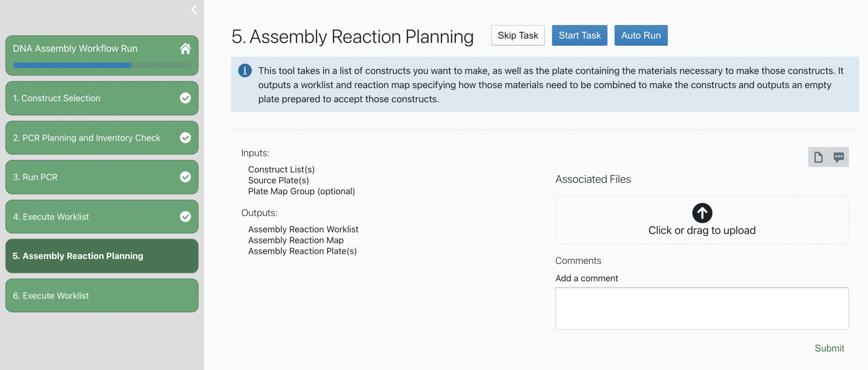Viewport: 868px width, 370px height.
Task: Click the comments speech bubble icon
Action: [839, 157]
